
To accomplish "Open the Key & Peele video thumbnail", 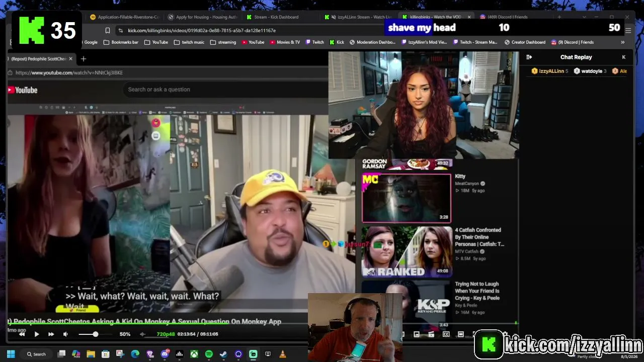I will (407, 304).
